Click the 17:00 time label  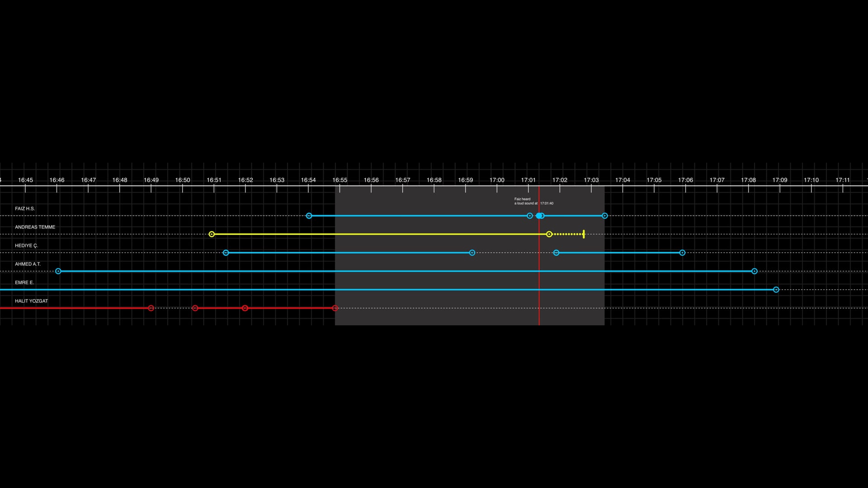point(497,180)
